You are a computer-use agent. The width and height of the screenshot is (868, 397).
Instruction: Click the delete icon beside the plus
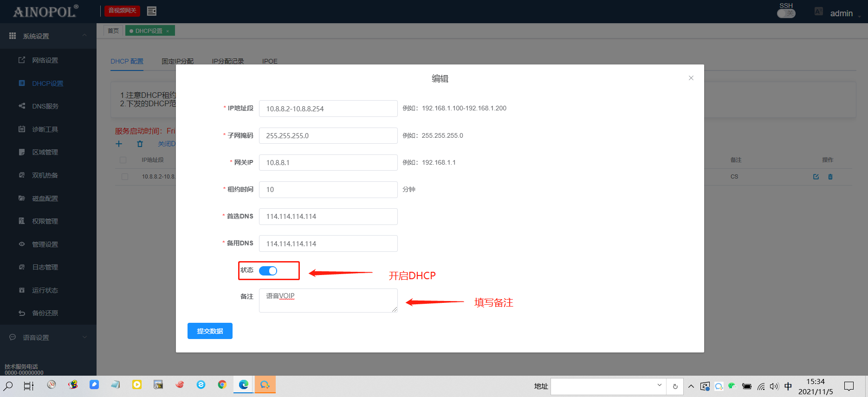coord(140,144)
